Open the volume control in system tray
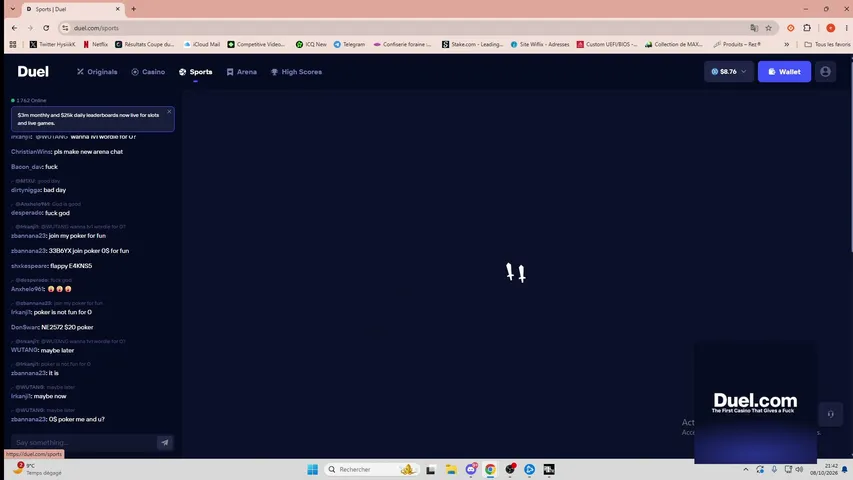 point(799,469)
